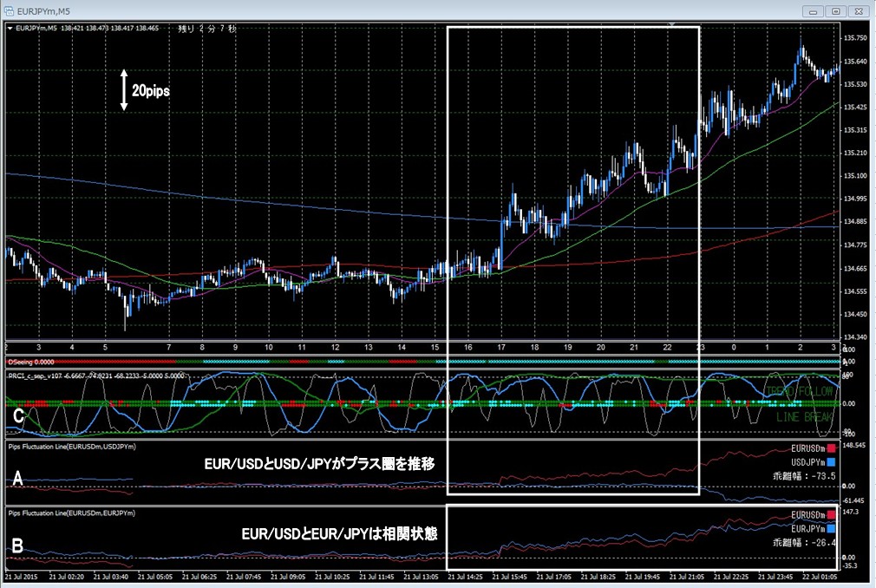Image resolution: width=876 pixels, height=588 pixels.
Task: Click Pips Fluctuation Line(EURUSDm,USDJPYm) label
Action: point(72,446)
